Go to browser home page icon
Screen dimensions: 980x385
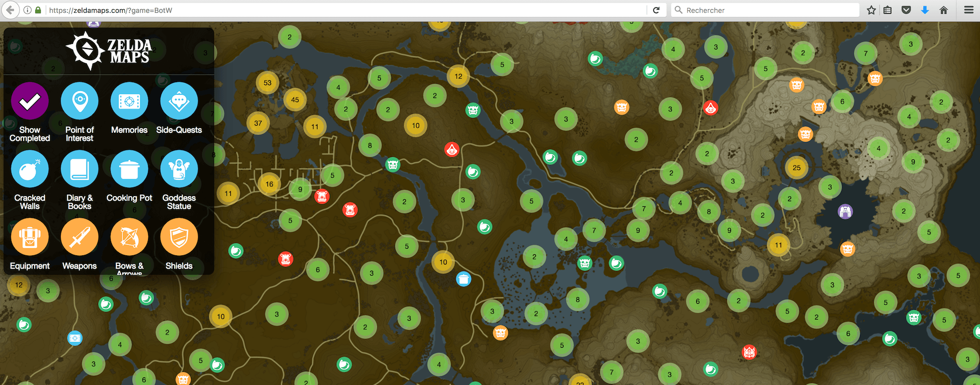(x=943, y=10)
